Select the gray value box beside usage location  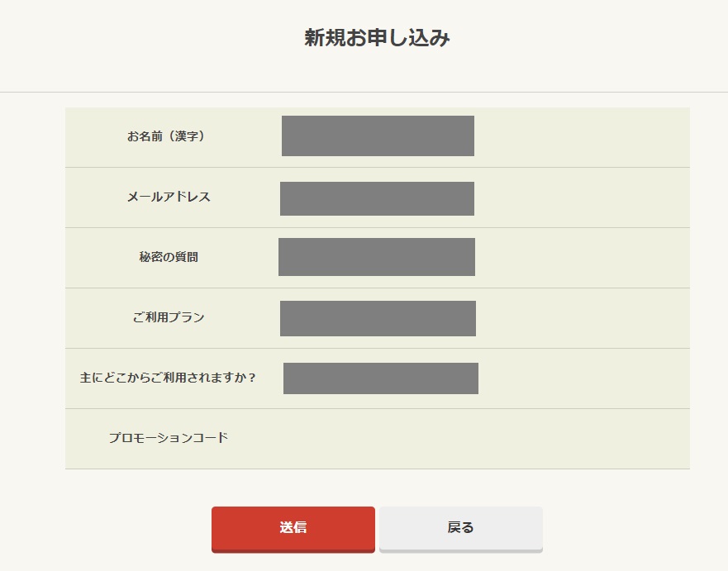(380, 378)
